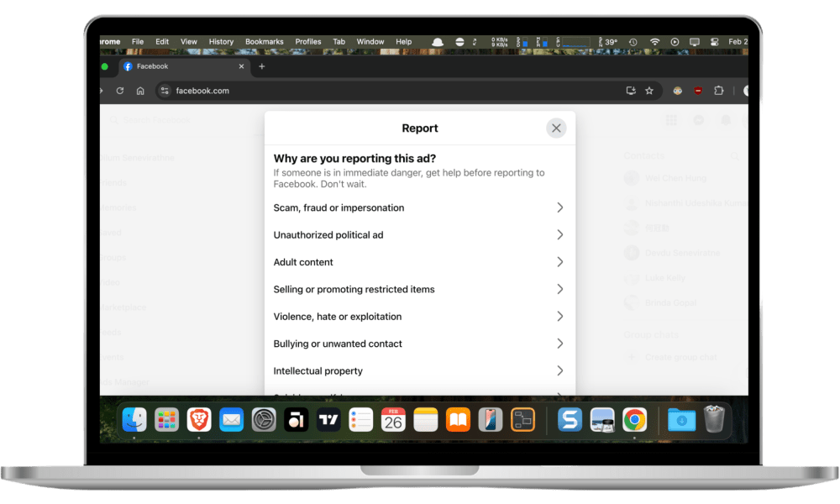Launch Brave browser from the Dock
The image size is (840, 504).
click(199, 420)
